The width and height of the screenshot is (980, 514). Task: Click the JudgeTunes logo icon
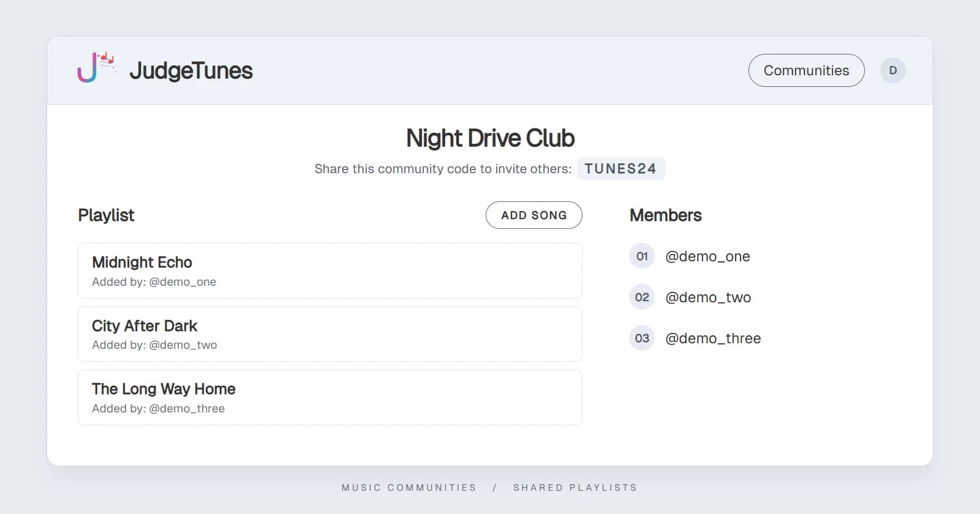[97, 67]
